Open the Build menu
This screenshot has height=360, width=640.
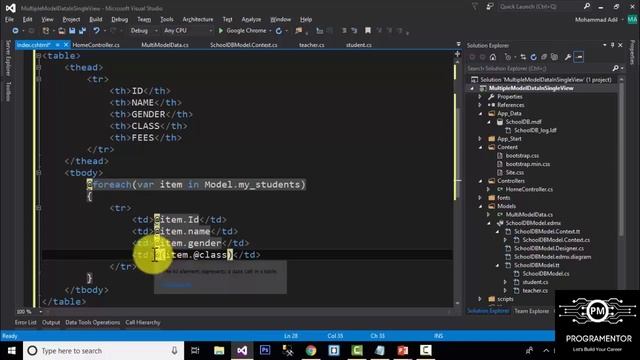96,19
